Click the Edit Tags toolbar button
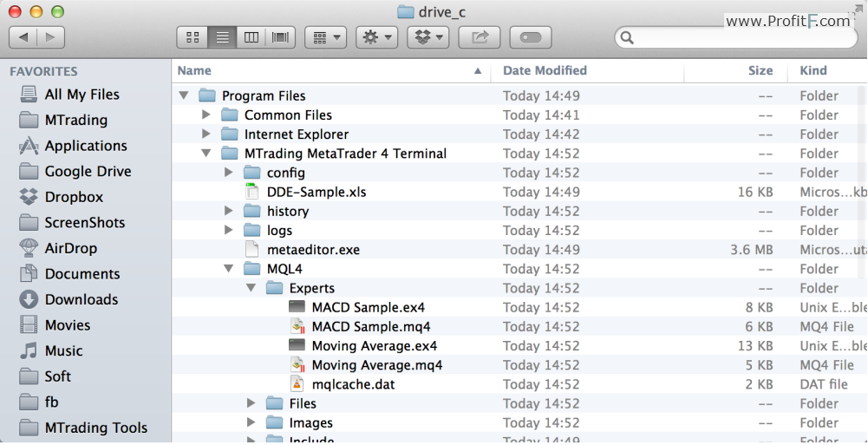This screenshot has height=445, width=868. click(x=531, y=37)
